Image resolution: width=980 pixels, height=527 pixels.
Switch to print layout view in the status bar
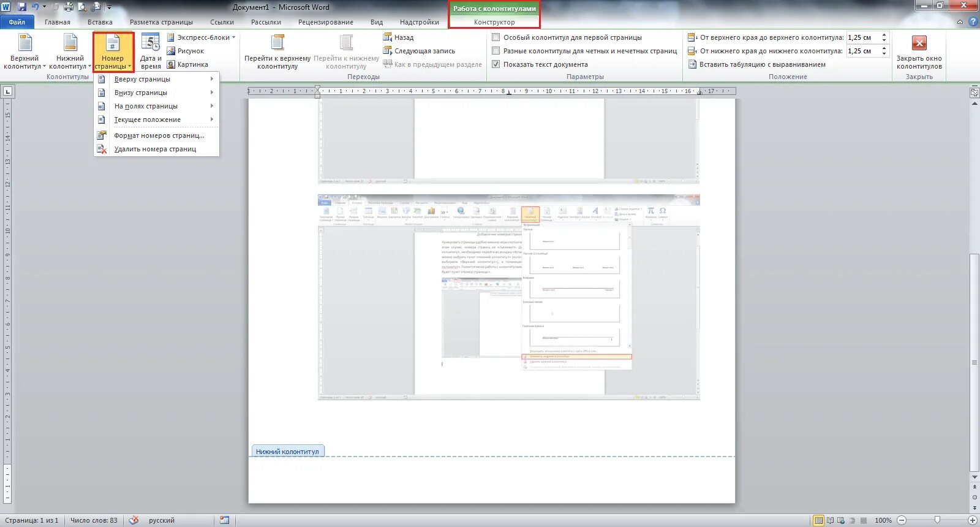(x=818, y=520)
